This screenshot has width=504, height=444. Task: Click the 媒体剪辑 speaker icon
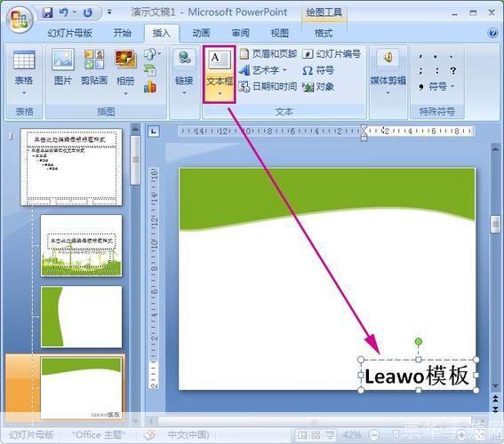tap(388, 58)
